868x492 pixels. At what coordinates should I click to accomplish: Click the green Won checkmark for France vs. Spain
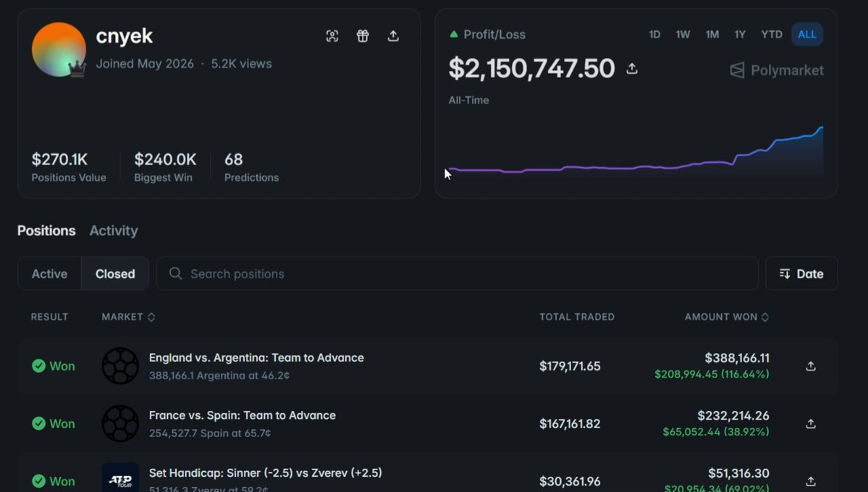(39, 423)
